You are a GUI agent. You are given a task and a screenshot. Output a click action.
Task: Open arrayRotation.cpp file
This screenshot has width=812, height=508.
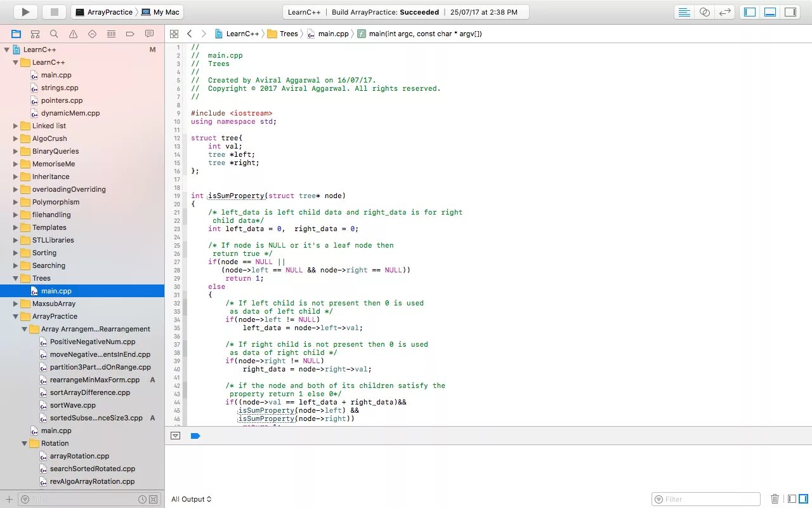point(79,456)
